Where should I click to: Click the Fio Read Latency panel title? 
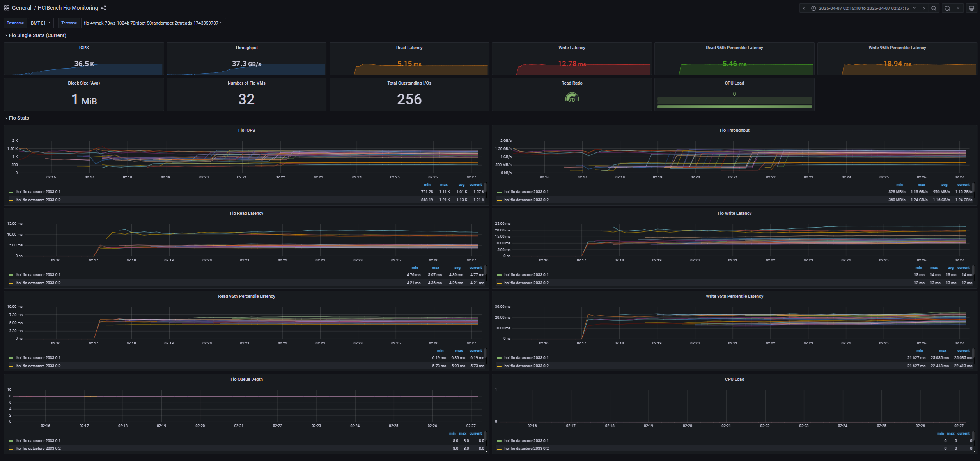[x=246, y=213]
